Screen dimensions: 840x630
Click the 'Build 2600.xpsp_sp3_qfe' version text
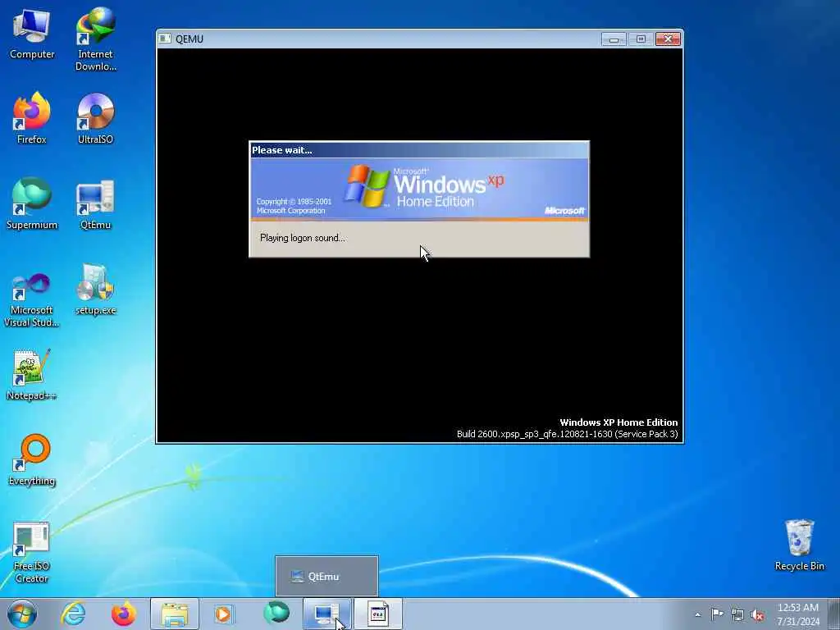[x=567, y=434]
